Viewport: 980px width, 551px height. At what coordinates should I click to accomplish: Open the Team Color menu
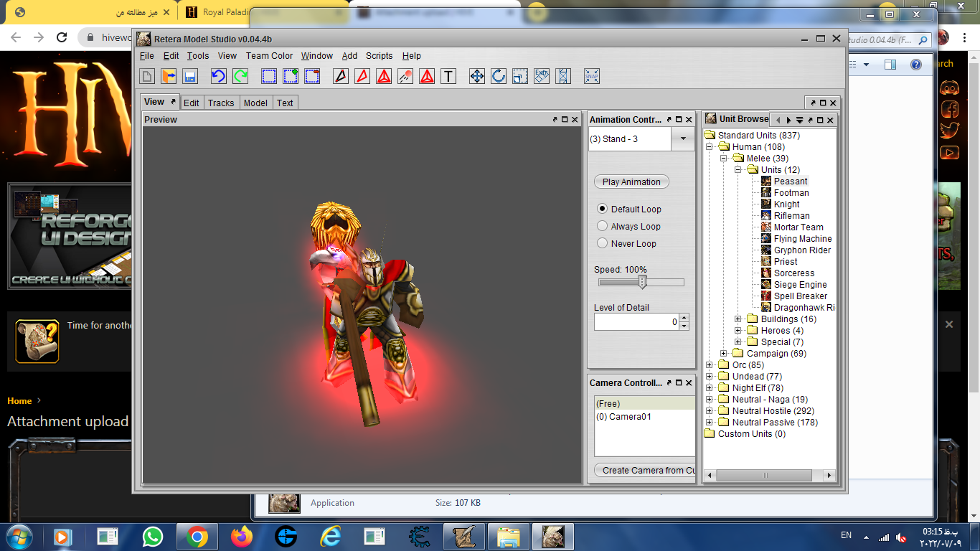269,56
